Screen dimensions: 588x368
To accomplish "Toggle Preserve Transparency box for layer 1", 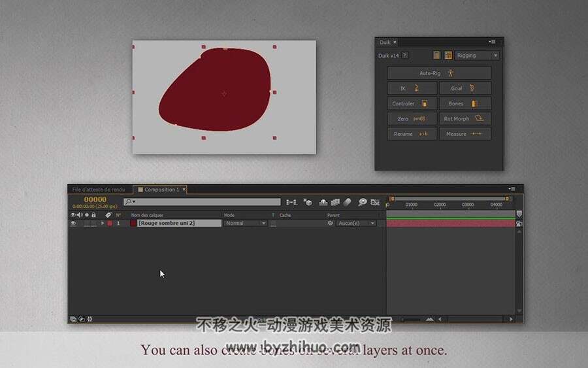I will pos(273,223).
